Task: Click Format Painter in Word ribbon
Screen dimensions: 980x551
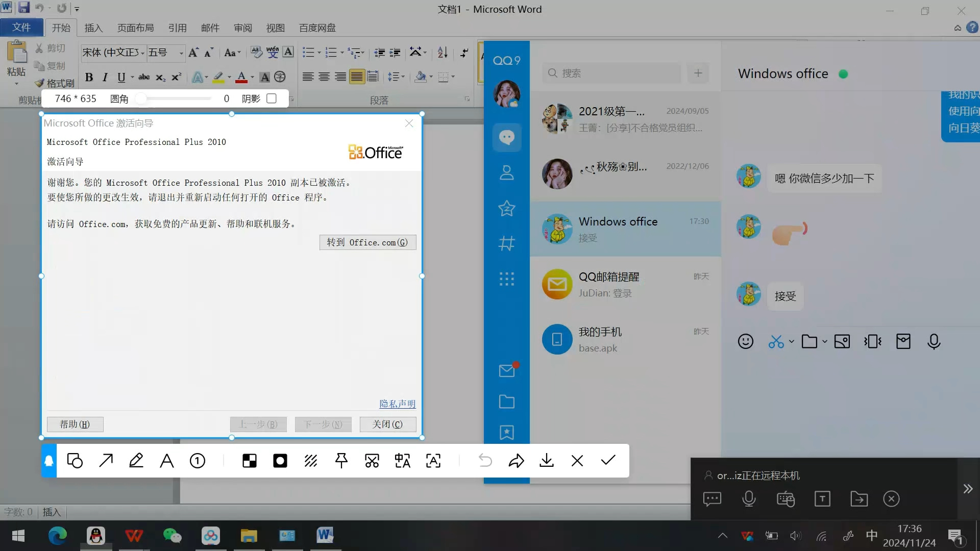Action: point(55,83)
